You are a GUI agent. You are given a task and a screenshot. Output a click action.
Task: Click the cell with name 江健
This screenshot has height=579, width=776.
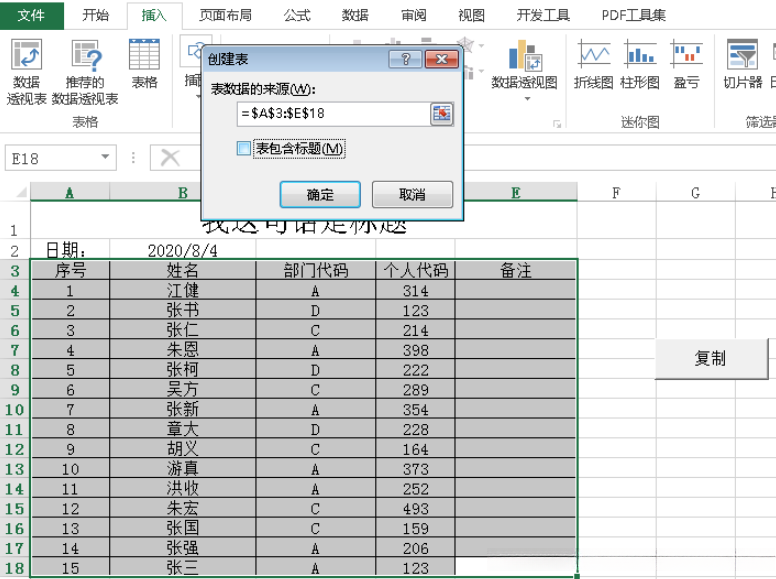click(x=183, y=290)
